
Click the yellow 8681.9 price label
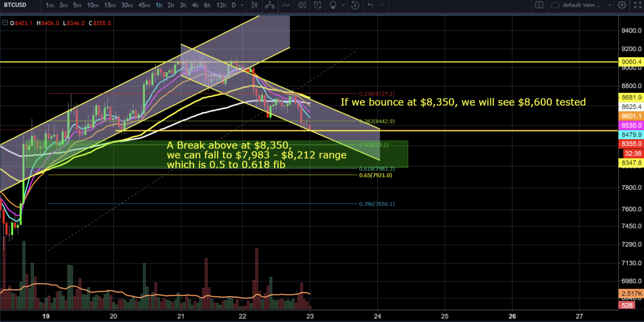(x=631, y=97)
